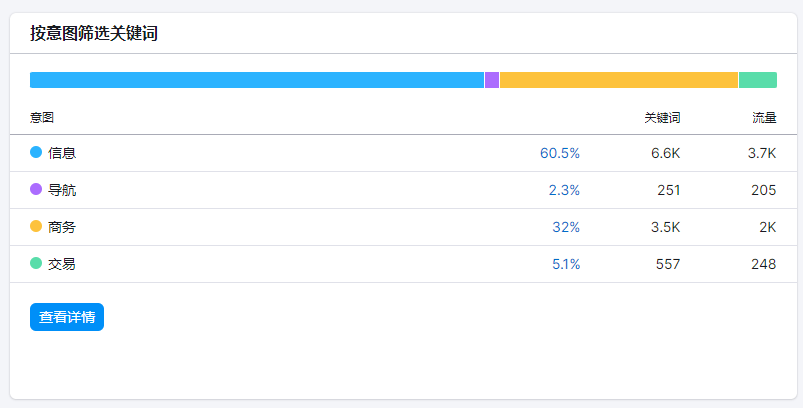
Task: Click the 流量 column header
Action: click(764, 118)
